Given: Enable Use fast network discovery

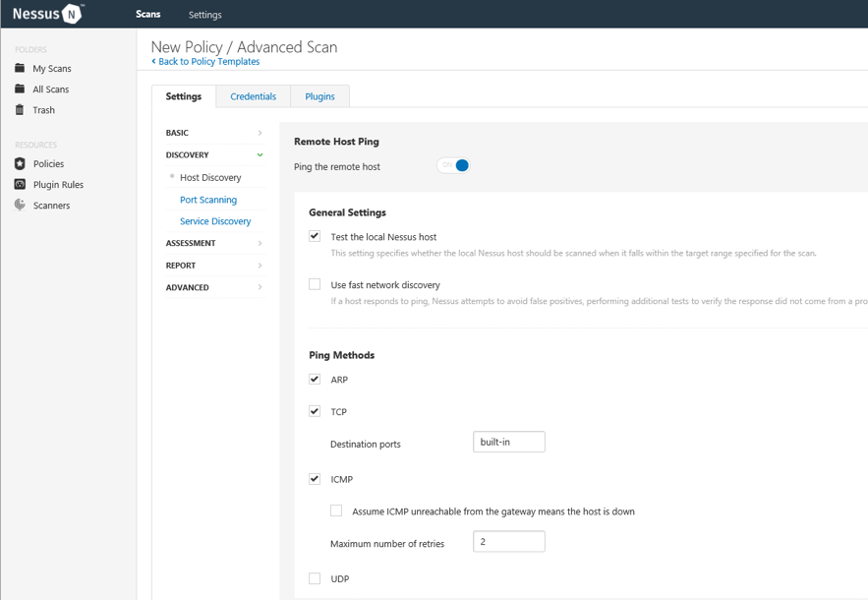Looking at the screenshot, I should [x=315, y=284].
